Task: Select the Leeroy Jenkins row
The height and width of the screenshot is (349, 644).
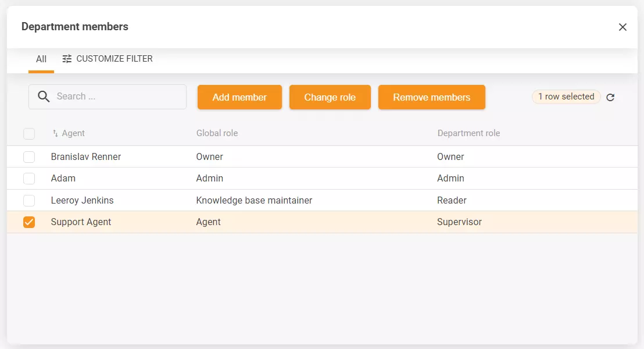Action: [232, 200]
